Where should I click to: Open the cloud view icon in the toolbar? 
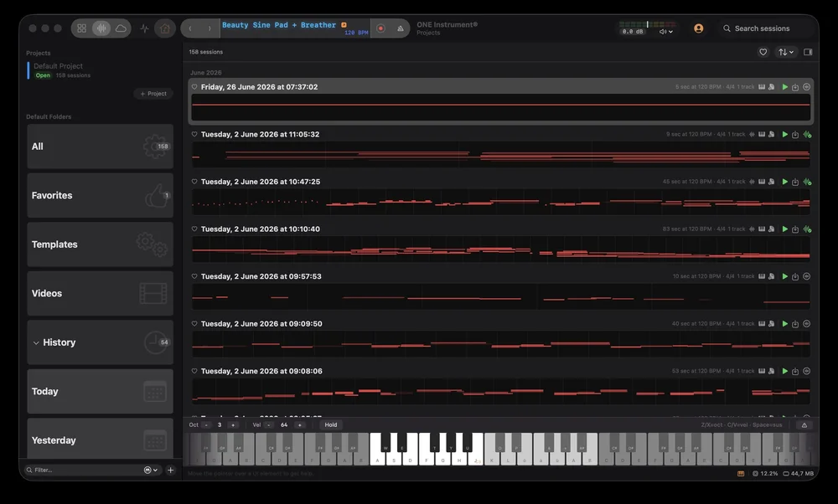(x=121, y=28)
